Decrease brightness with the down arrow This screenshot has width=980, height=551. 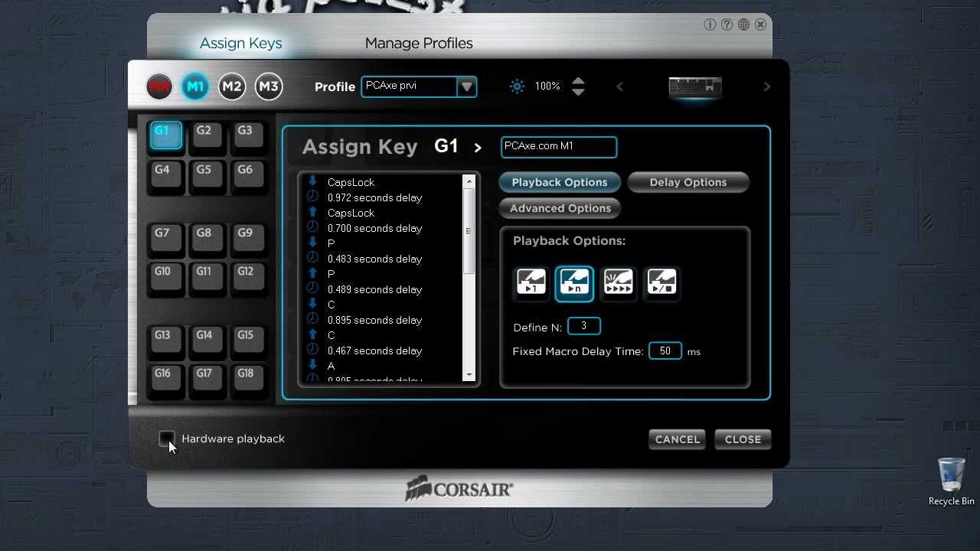coord(579,92)
